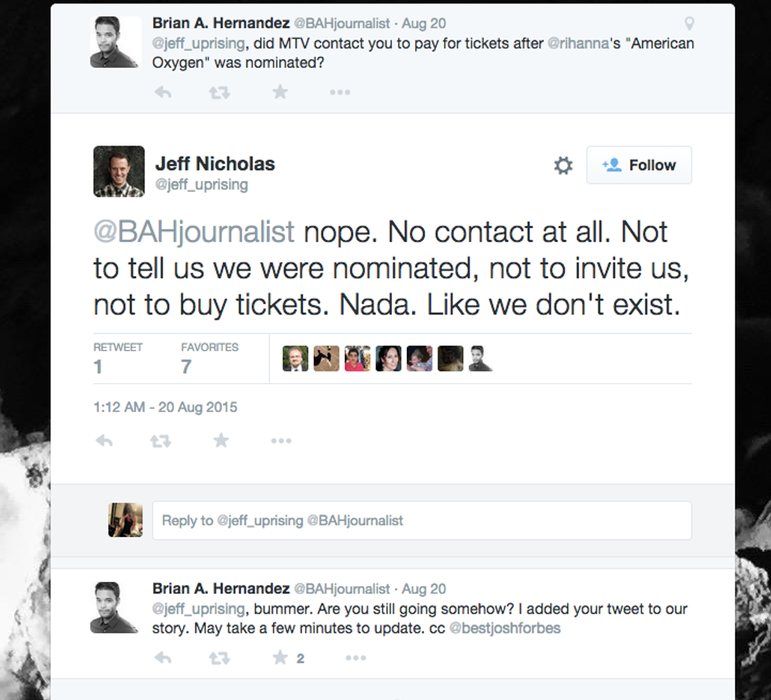The width and height of the screenshot is (771, 700).
Task: Open the @BAHjournalist mention in Jeff's tweet
Action: tap(194, 232)
